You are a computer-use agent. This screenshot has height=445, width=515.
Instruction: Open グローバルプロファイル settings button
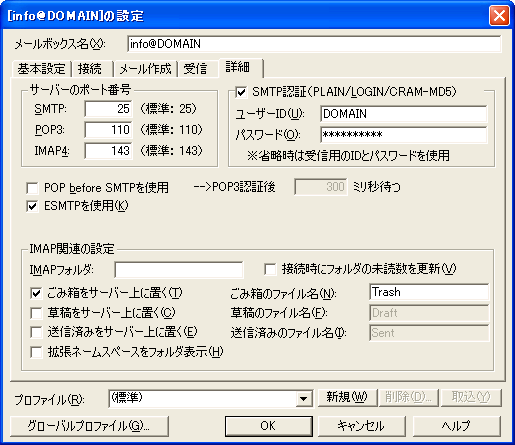[x=89, y=426]
